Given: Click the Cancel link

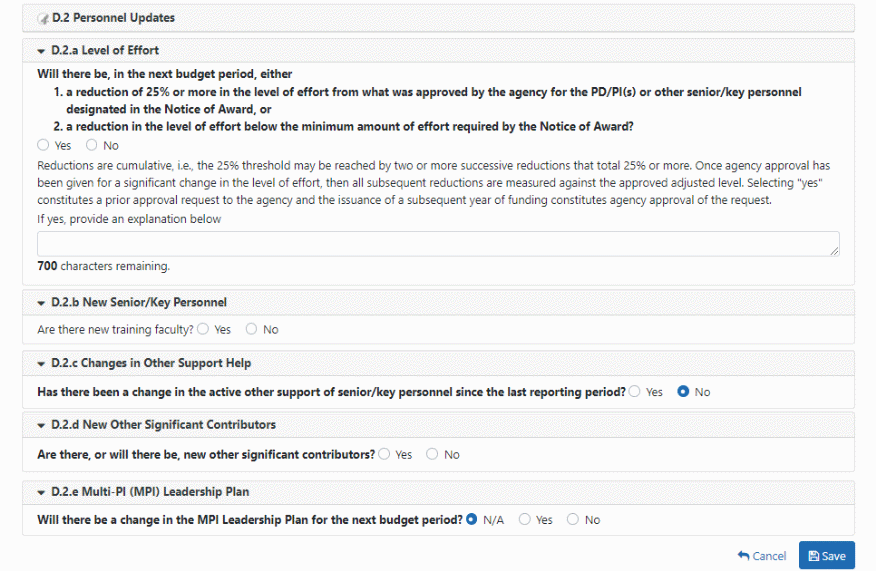Looking at the screenshot, I should 762,556.
